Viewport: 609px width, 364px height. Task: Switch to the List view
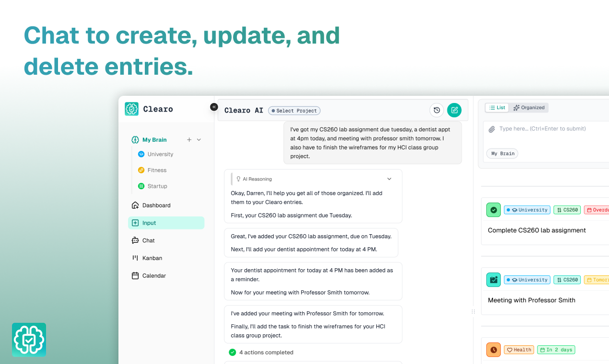pos(497,108)
